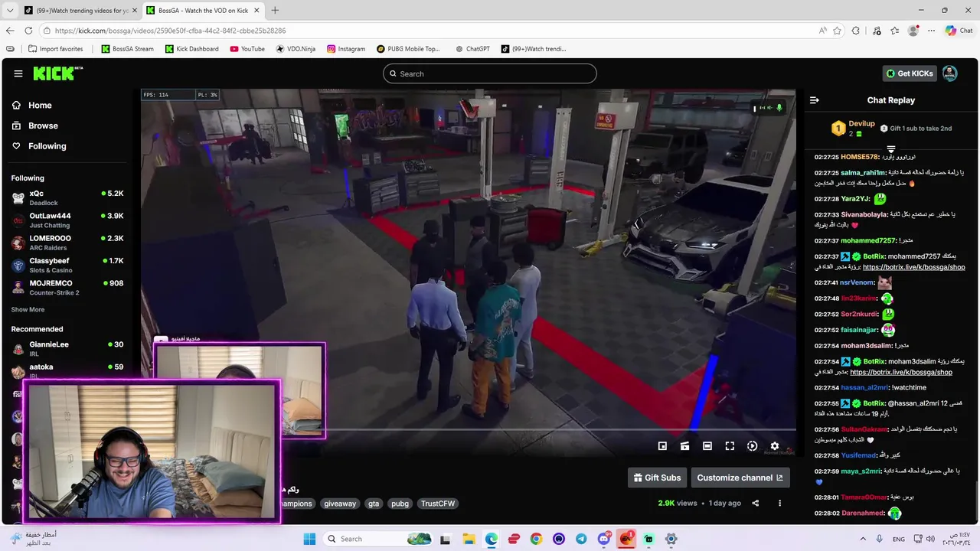980x551 pixels.
Task: Open favorites list icon in browser toolbar
Action: click(894, 31)
